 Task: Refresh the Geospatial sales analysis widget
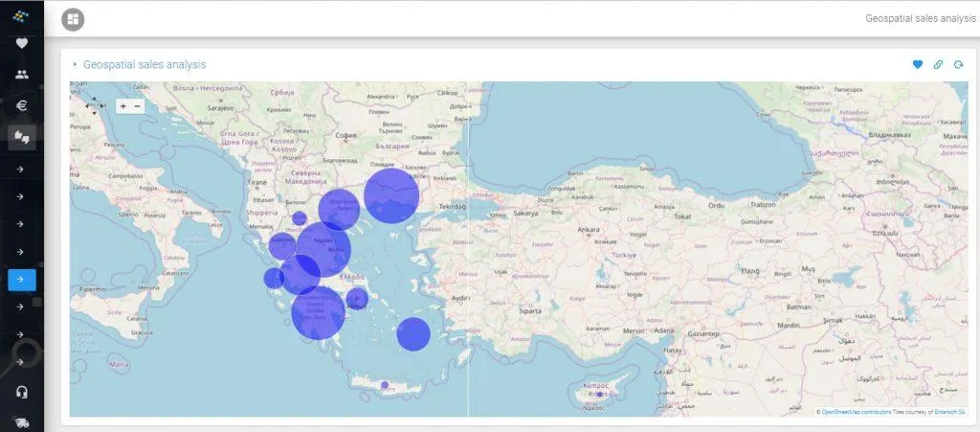(958, 64)
